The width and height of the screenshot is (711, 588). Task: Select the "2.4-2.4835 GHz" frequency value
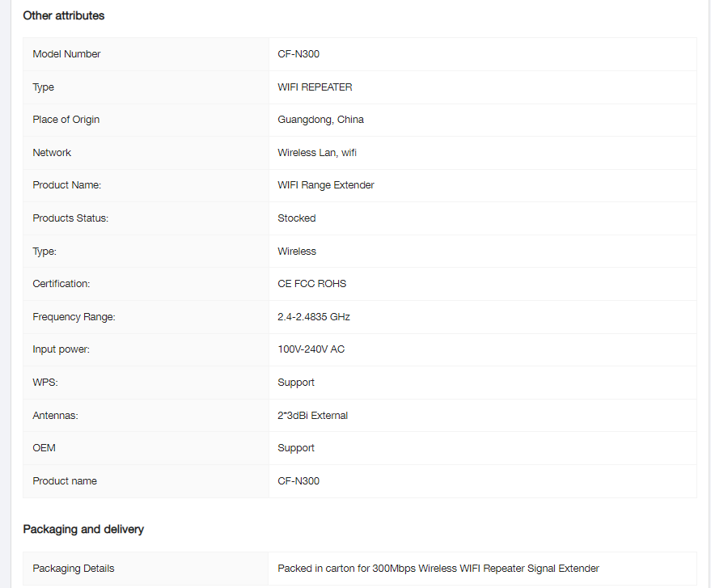pos(314,317)
